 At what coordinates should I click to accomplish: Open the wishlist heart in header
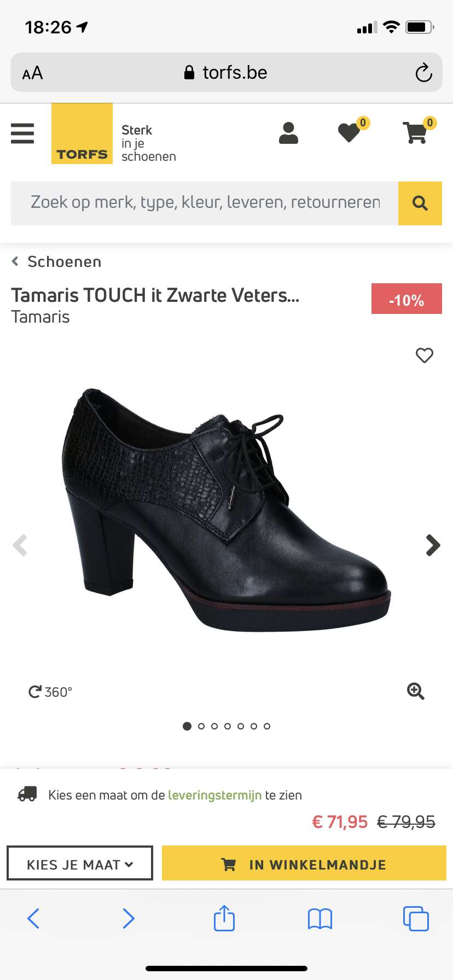(349, 133)
